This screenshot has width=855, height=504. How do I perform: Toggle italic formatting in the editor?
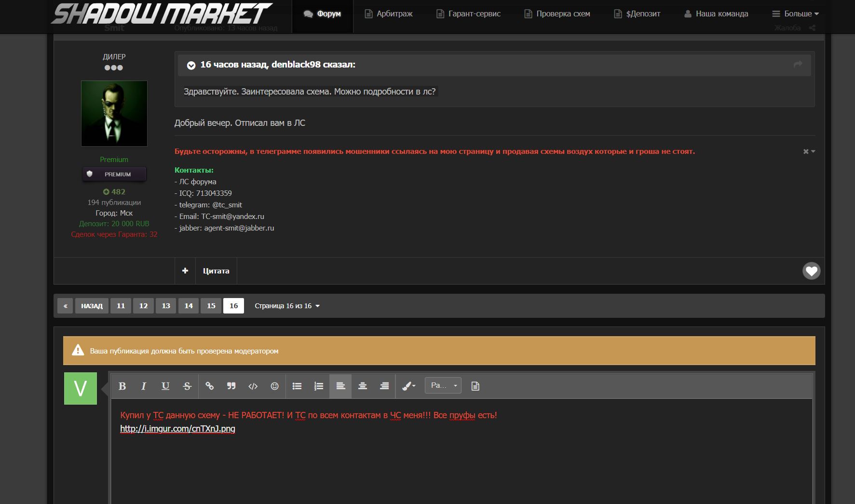tap(143, 386)
